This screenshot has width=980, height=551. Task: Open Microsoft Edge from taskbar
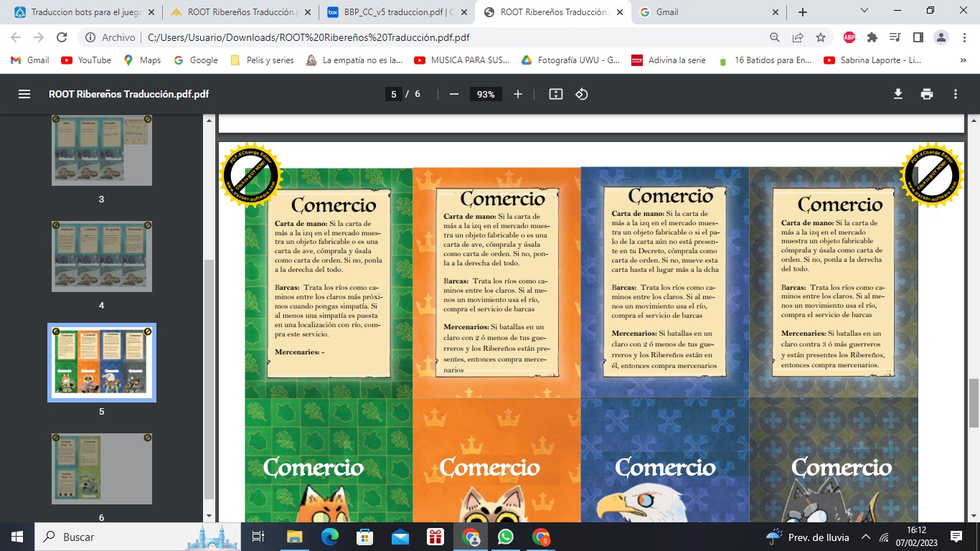click(x=330, y=537)
